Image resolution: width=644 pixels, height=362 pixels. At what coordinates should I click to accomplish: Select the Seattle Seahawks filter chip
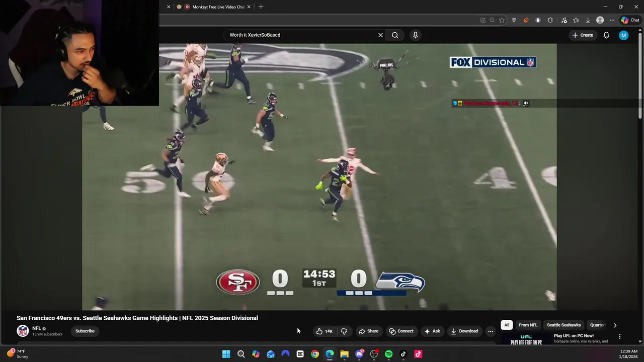point(563,325)
